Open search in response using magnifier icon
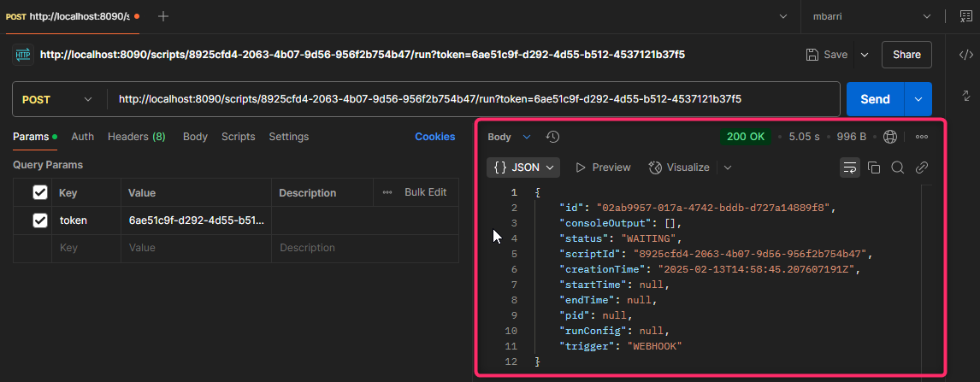980x382 pixels. pyautogui.click(x=898, y=167)
